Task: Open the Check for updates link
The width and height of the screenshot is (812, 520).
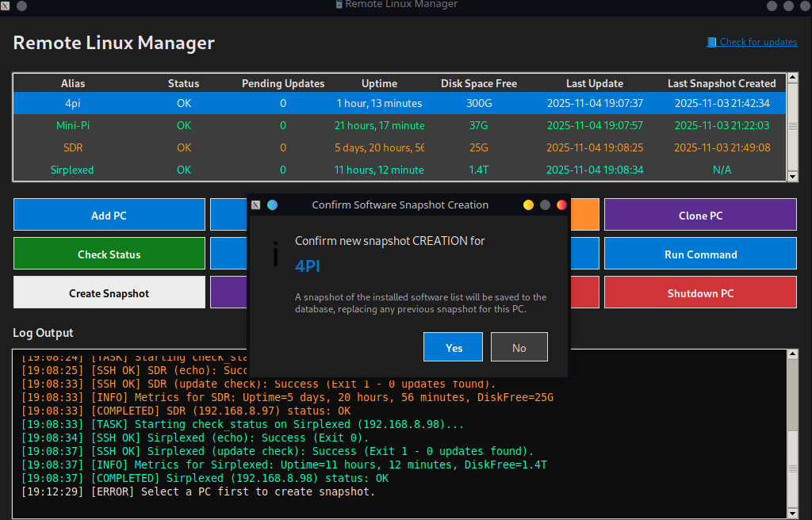Action: tap(752, 42)
